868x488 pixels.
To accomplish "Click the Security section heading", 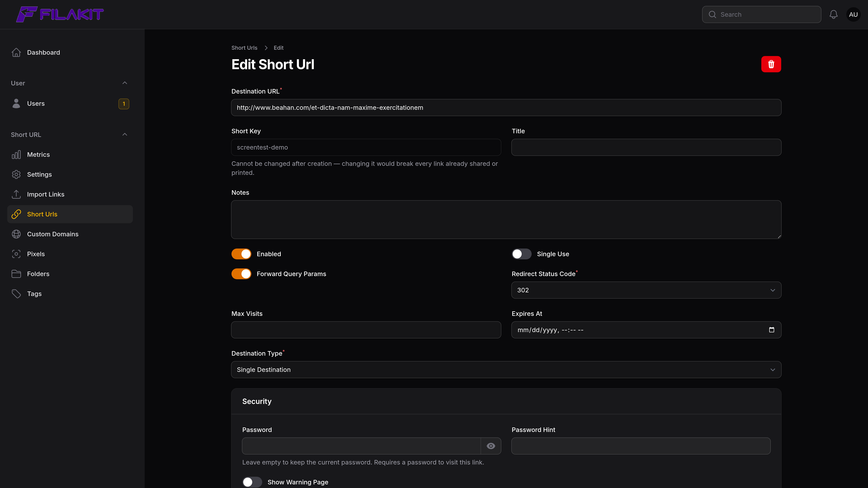I will point(257,401).
